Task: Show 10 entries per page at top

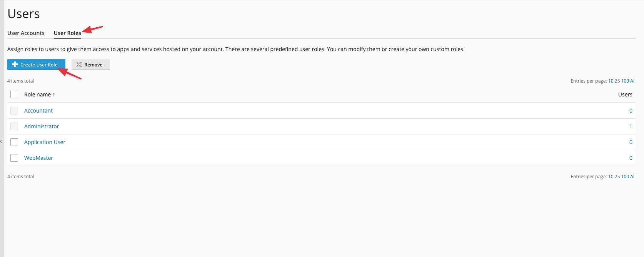Action: [611, 81]
